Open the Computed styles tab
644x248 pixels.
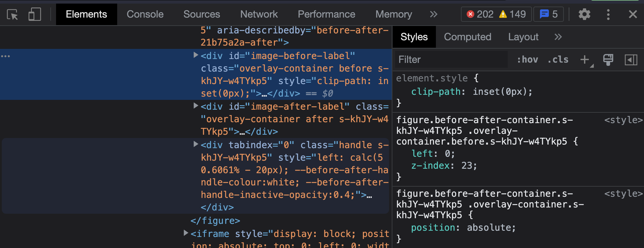pyautogui.click(x=467, y=37)
